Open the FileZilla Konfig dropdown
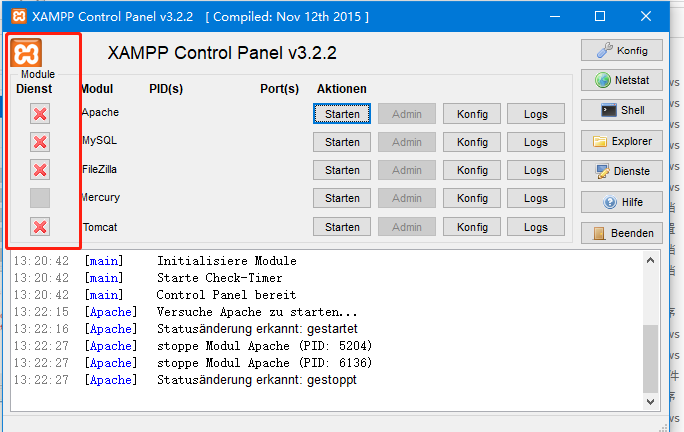Screen dimensions: 684x432 tap(472, 170)
